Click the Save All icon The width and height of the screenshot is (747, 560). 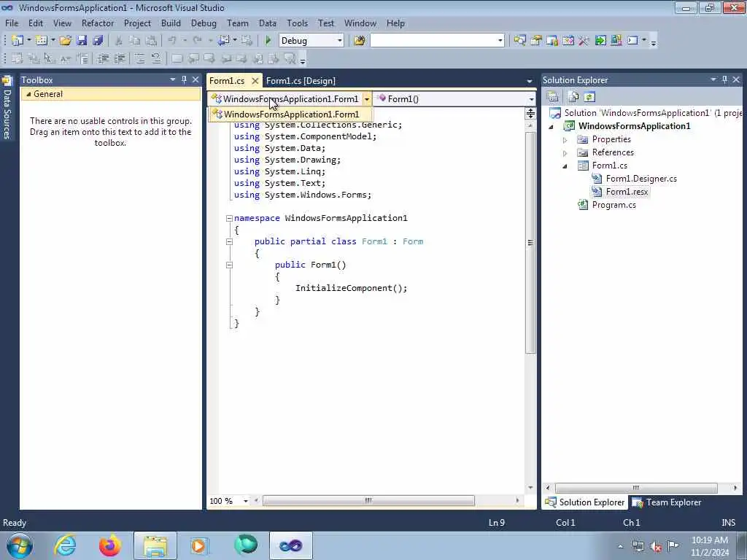point(98,41)
